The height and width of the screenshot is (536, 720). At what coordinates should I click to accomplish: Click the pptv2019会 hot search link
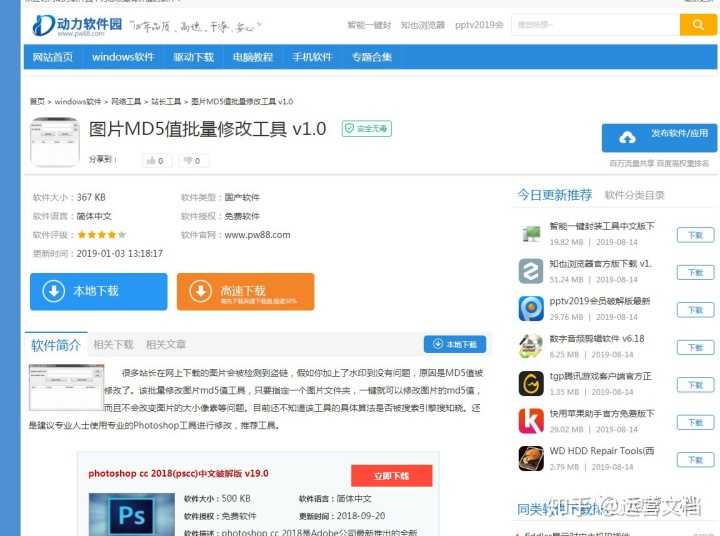[x=479, y=25]
